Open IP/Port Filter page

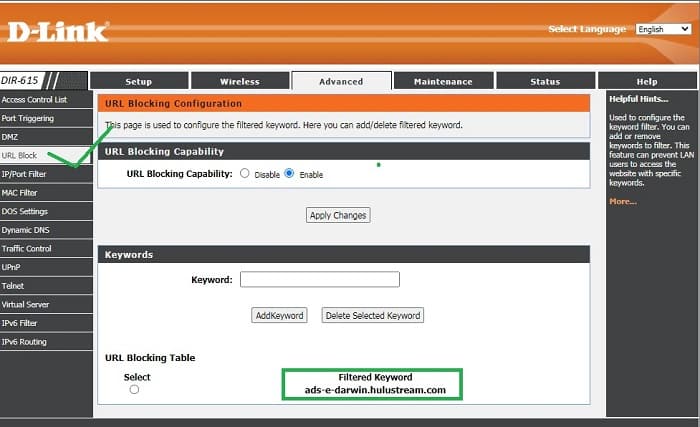(46, 174)
